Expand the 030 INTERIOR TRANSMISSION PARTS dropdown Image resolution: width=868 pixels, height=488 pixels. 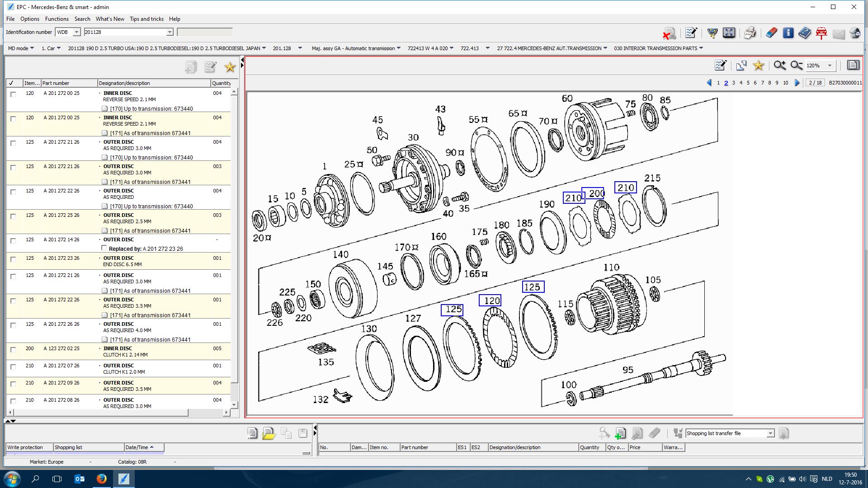tap(701, 48)
